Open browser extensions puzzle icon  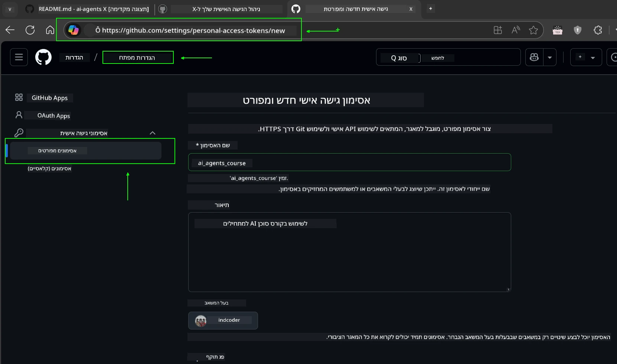[x=598, y=30]
